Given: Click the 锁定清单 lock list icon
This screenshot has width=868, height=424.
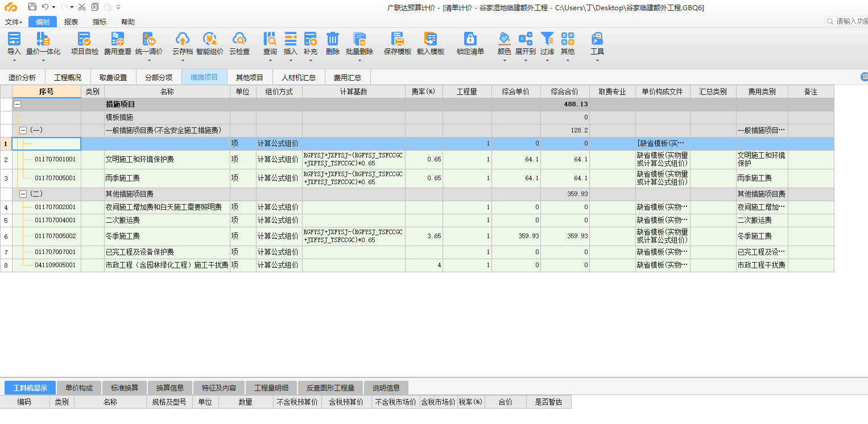Looking at the screenshot, I should (470, 39).
